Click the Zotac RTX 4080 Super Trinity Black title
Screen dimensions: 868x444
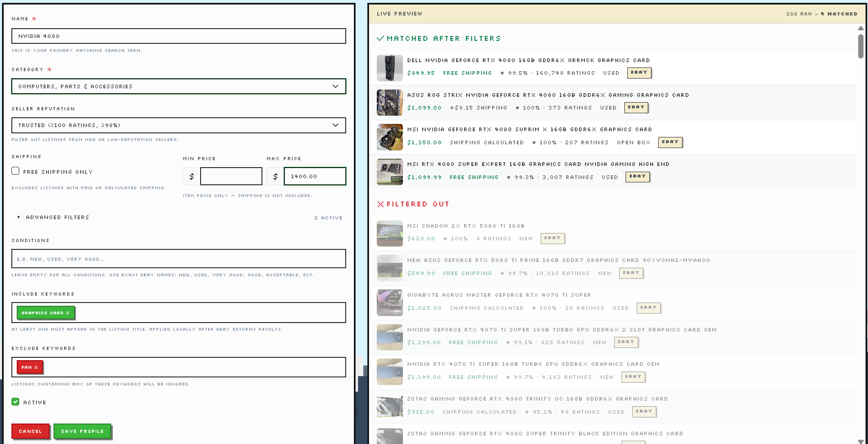coord(545,434)
